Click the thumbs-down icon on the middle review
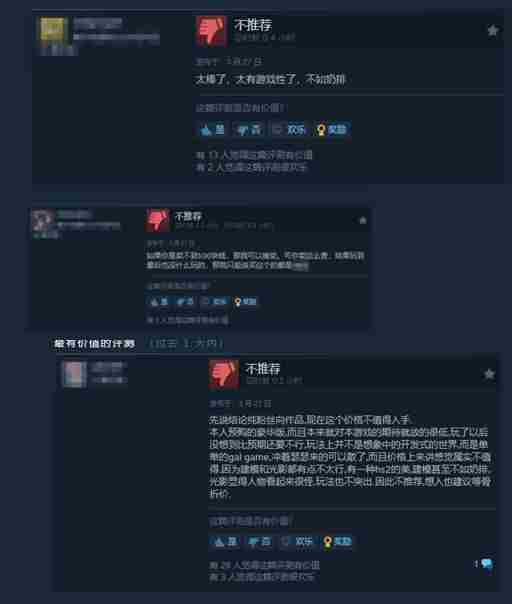 [158, 220]
